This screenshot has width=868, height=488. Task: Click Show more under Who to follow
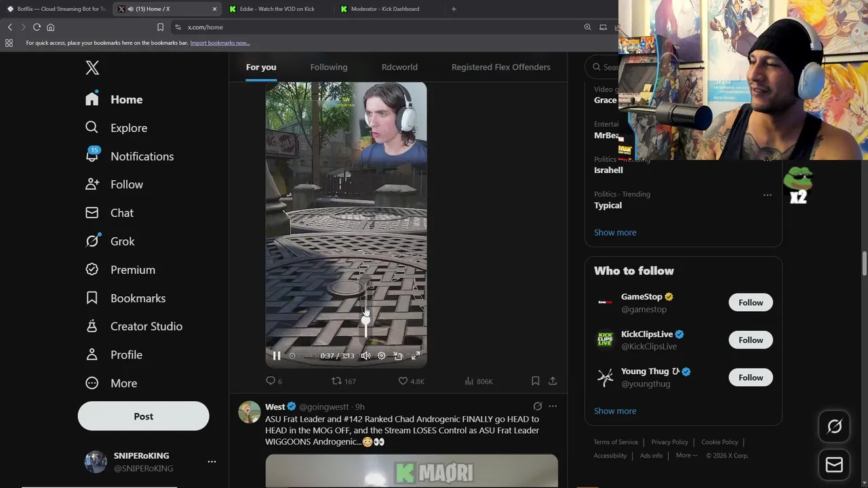click(x=615, y=411)
